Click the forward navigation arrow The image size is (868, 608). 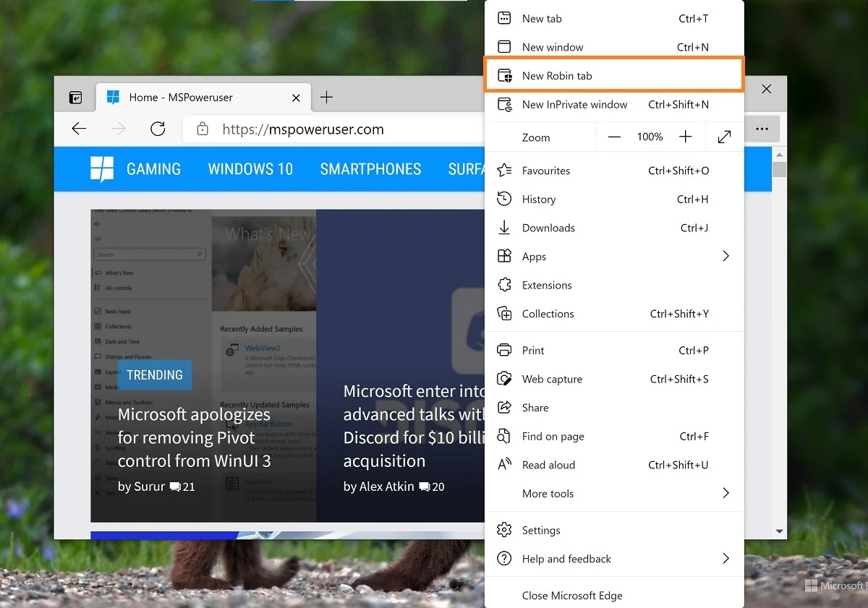118,129
